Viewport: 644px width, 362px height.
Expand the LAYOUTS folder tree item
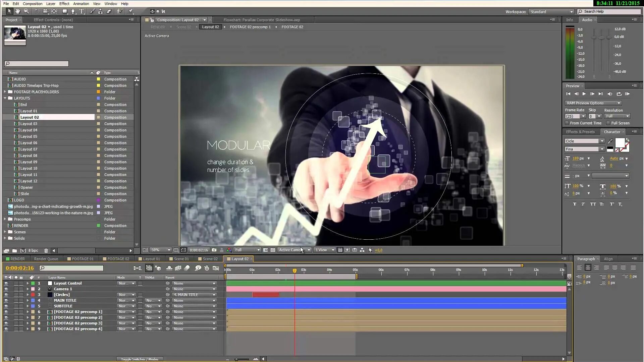5,98
